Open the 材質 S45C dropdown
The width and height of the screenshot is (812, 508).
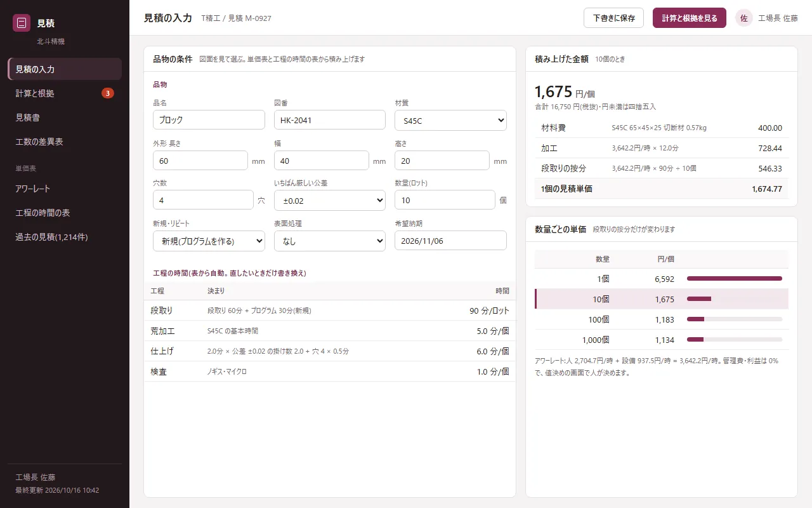pyautogui.click(x=450, y=120)
